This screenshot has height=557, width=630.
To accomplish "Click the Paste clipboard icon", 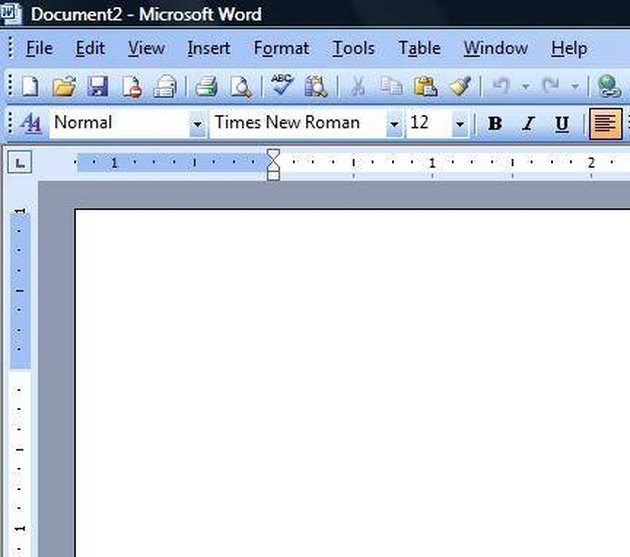I will (425, 86).
